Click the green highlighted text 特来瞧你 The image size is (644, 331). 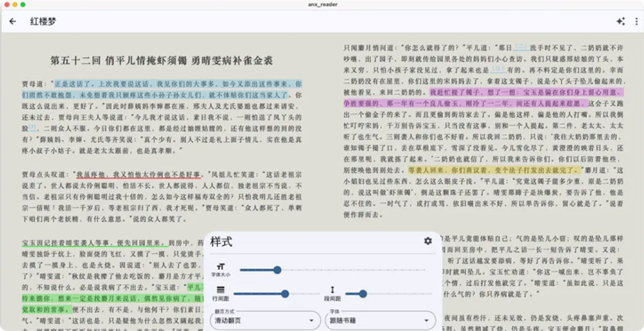(113, 298)
